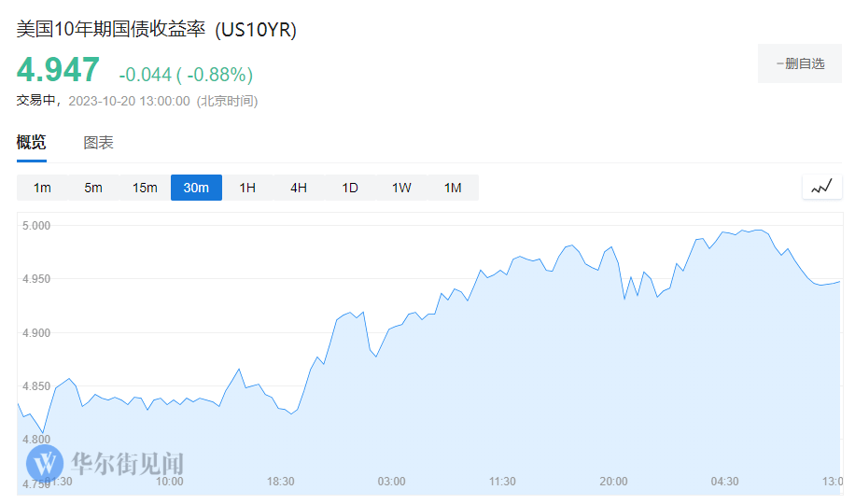Select the 1M monthly timeframe
855x504 pixels.
(453, 188)
